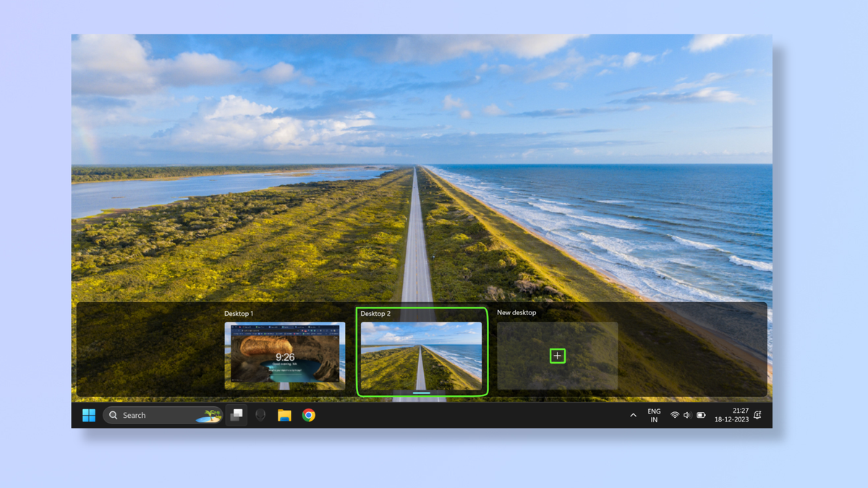This screenshot has height=488, width=868.
Task: Click the search magnifier icon
Action: 114,415
